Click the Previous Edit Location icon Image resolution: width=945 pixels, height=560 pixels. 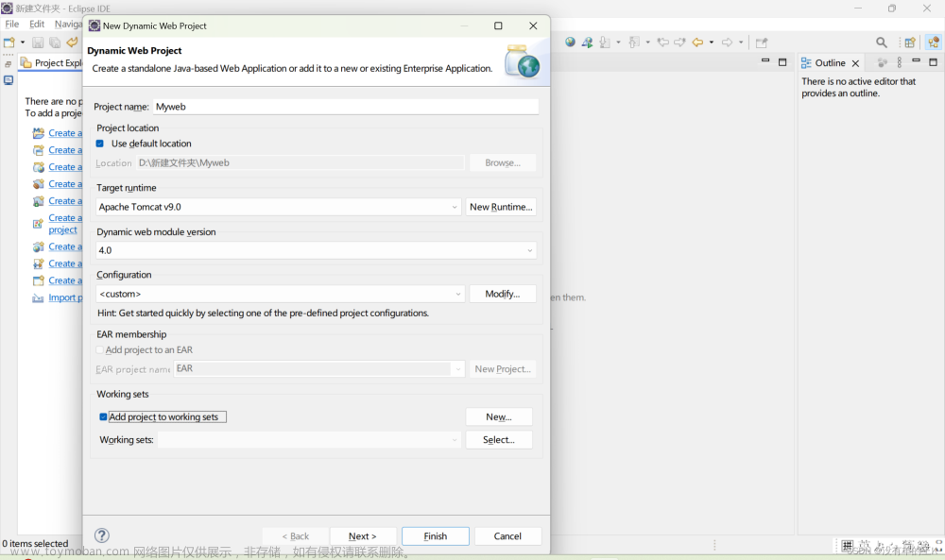(x=663, y=42)
